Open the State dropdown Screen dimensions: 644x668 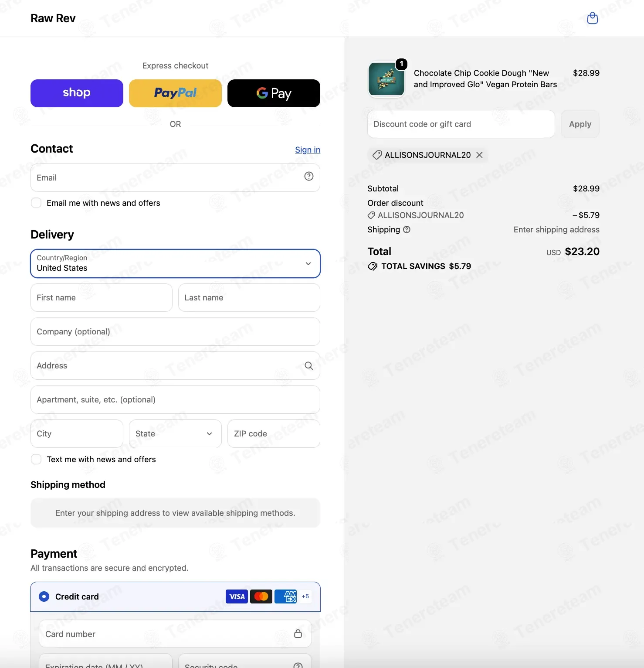click(x=175, y=434)
